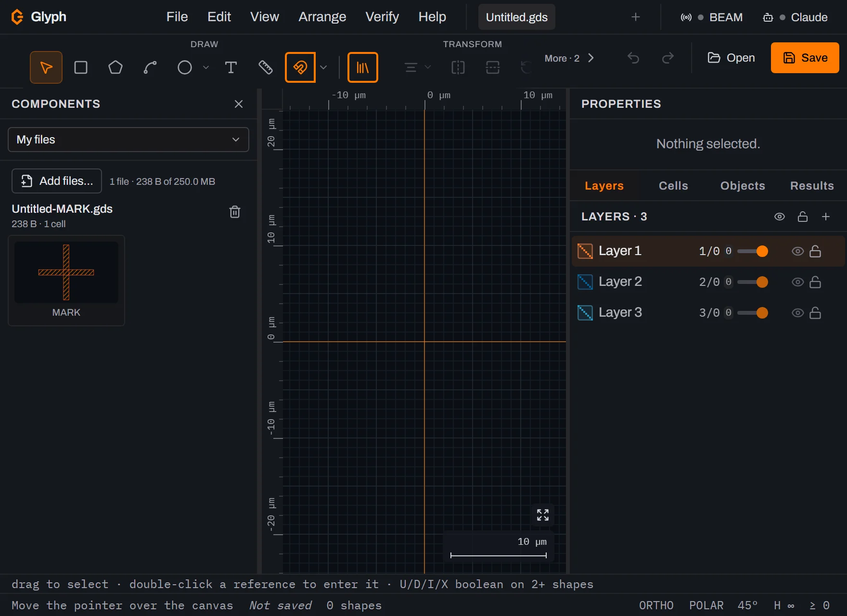
Task: Toggle the components library toolbar button
Action: (x=363, y=67)
